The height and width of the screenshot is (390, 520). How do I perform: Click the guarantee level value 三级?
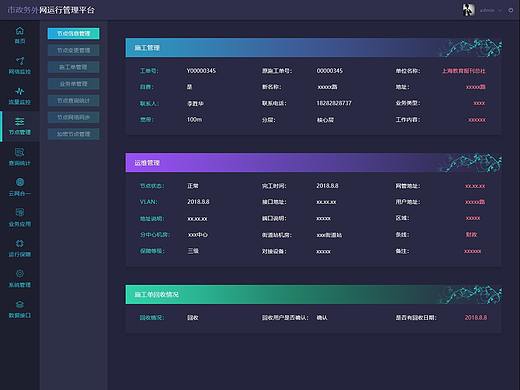(x=193, y=251)
